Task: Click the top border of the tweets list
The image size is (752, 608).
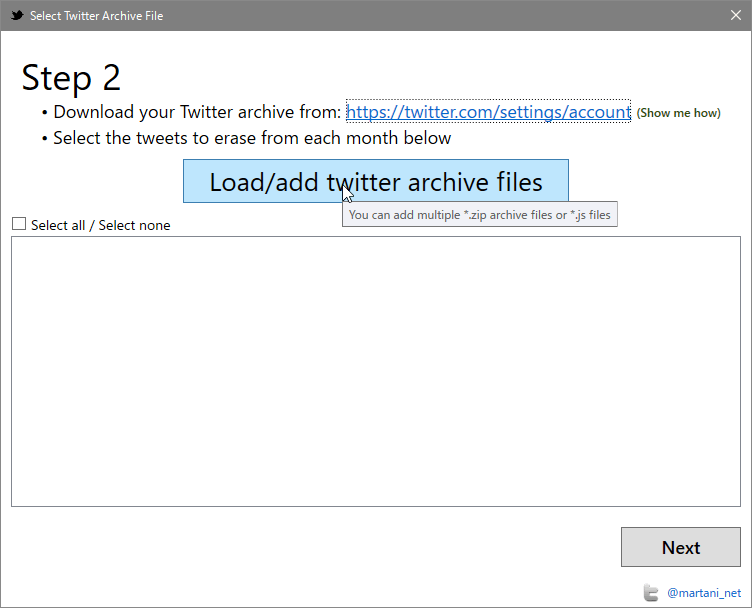Action: coord(376,236)
